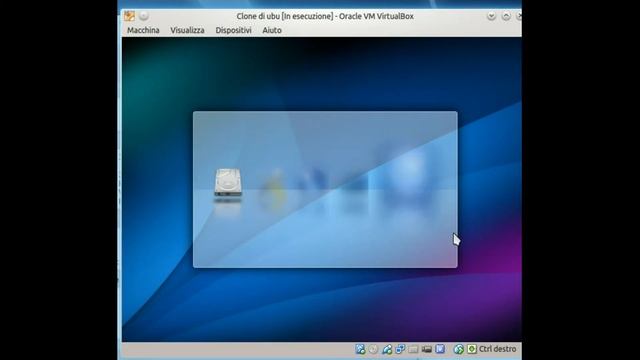Click the shared folders status icon
This screenshot has width=640, height=360.
coord(413,349)
